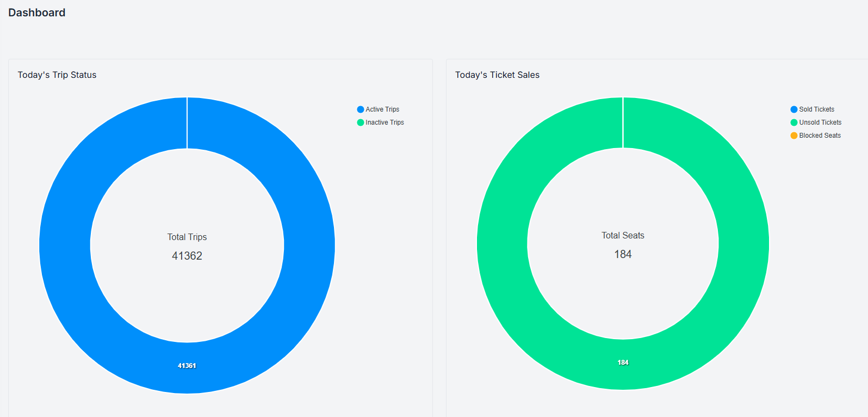Toggle the Blocked Seats legend label
Viewport: 868px width, 417px height.
820,136
